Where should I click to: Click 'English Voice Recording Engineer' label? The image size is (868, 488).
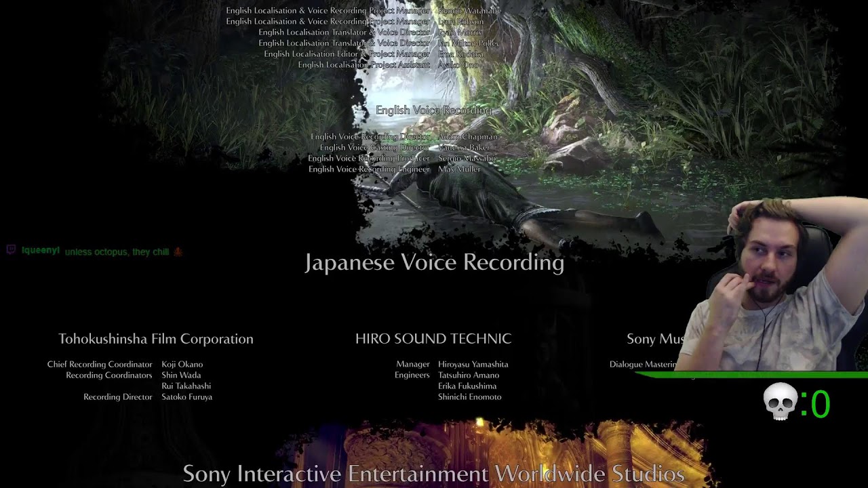(370, 169)
